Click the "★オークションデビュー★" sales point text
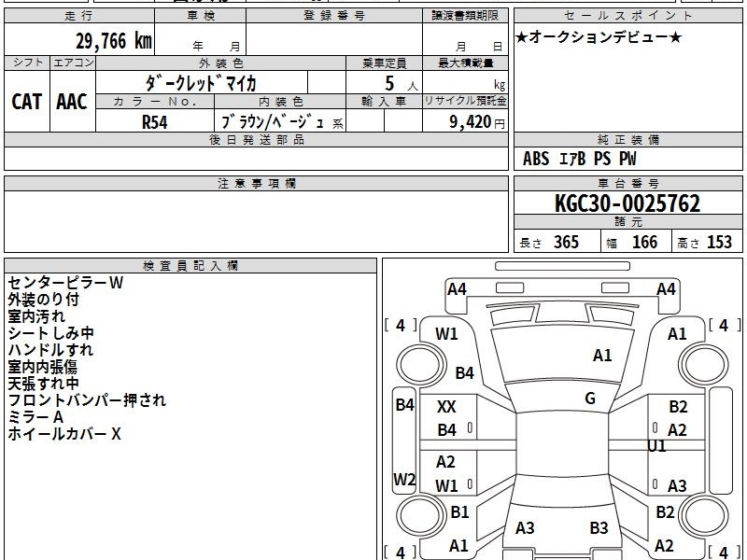 pos(599,37)
